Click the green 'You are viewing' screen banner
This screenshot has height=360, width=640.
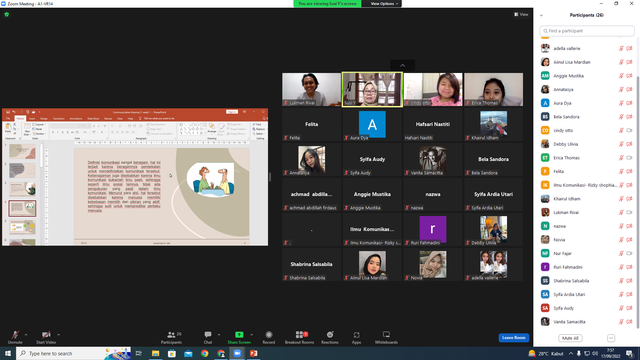[x=327, y=4]
